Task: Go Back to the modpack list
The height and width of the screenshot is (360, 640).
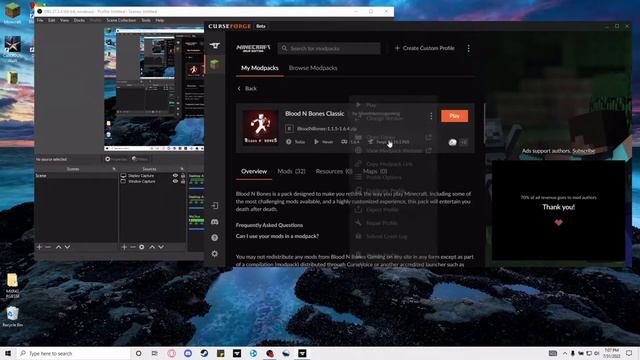Action: point(247,88)
